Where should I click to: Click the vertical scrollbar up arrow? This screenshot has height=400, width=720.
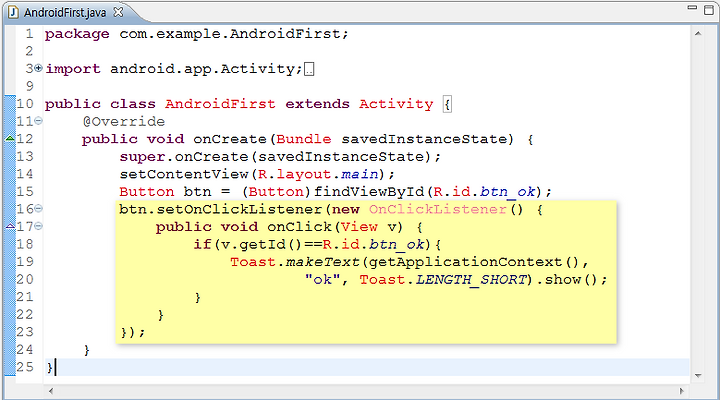(x=698, y=34)
